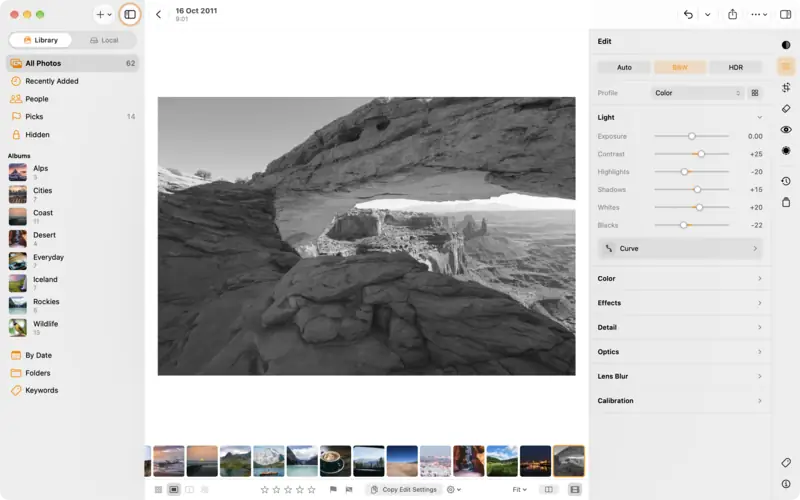Toggle the eye preview icon in right toolbar

click(786, 130)
